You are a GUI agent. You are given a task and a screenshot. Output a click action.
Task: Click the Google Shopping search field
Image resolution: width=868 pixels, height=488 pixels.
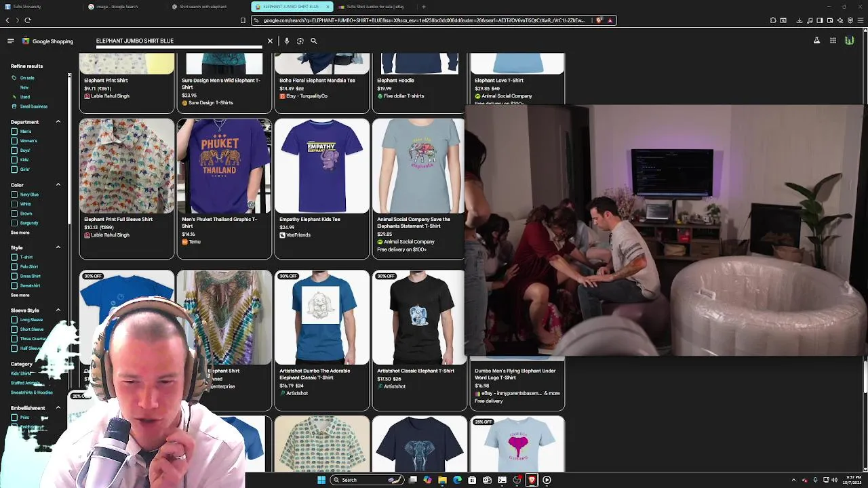[x=179, y=41]
